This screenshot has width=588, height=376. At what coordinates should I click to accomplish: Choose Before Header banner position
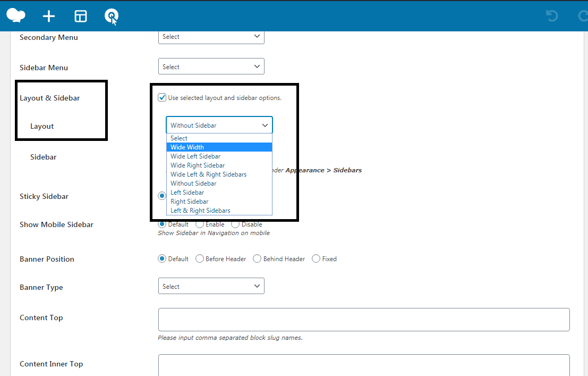(x=200, y=259)
